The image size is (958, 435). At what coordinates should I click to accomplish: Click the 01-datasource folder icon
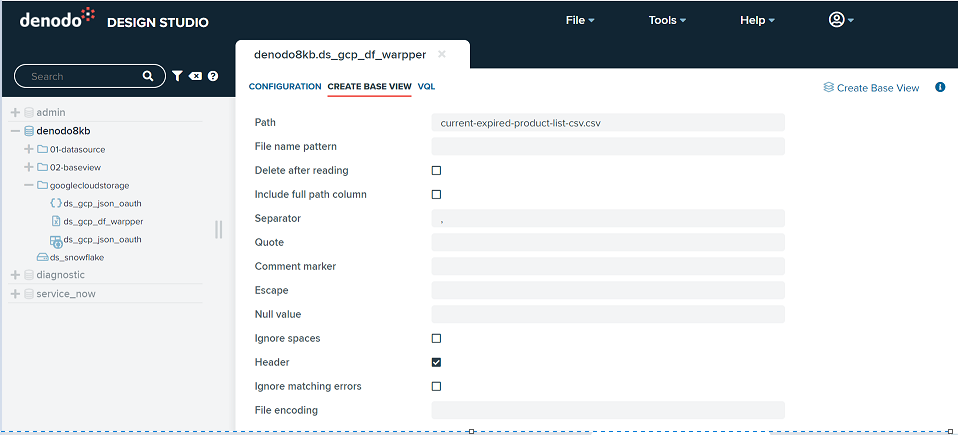[42, 149]
